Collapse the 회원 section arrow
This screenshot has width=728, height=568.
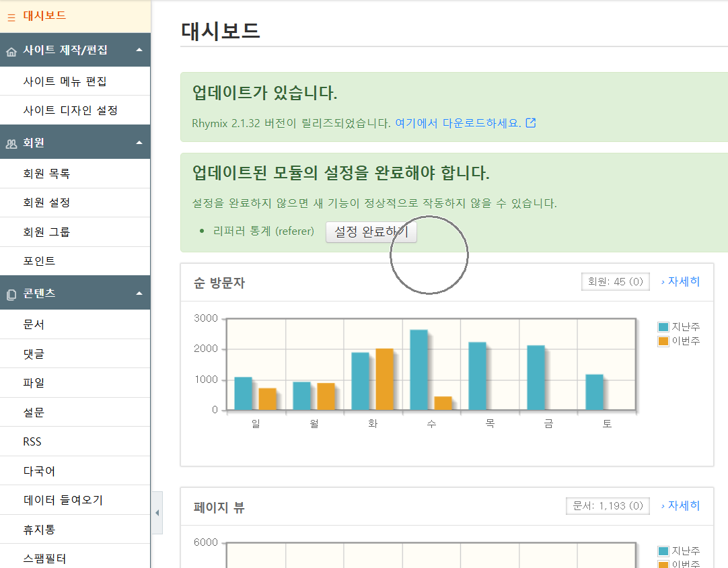click(139, 143)
